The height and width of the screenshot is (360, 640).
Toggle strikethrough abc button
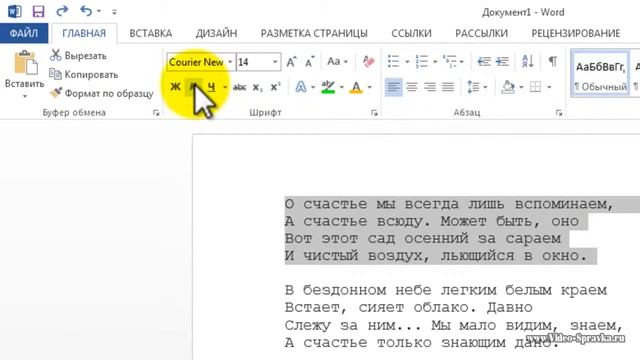click(x=239, y=87)
